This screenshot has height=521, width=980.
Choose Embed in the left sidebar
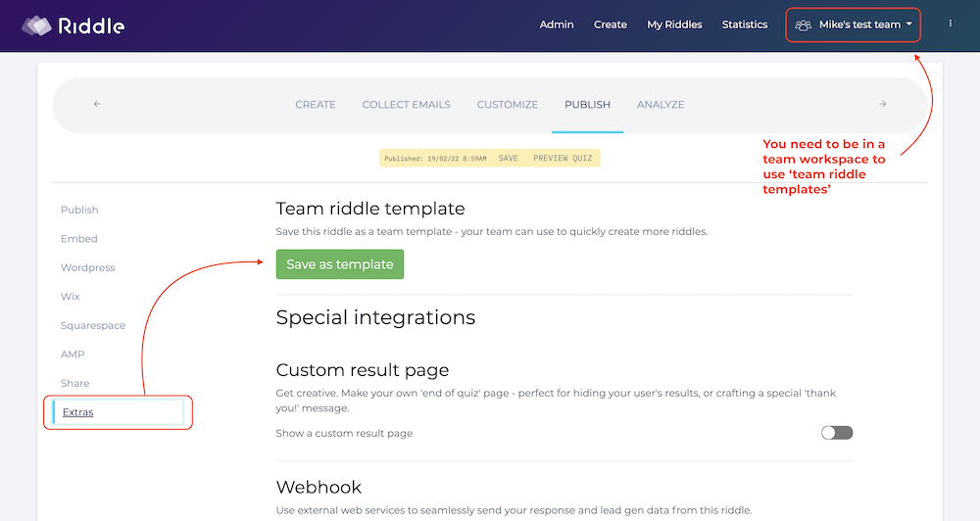(79, 239)
